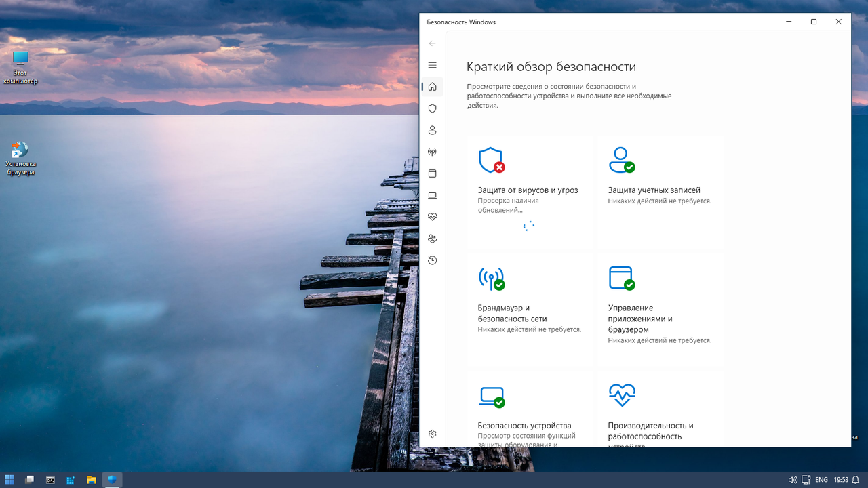Minimize the Windows Security window

click(x=789, y=22)
